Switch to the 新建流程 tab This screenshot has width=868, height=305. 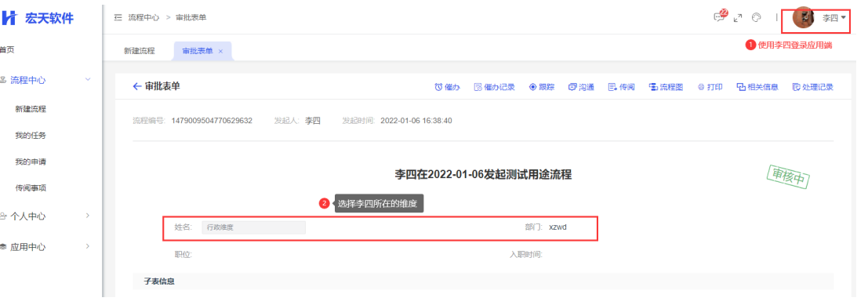tap(140, 51)
